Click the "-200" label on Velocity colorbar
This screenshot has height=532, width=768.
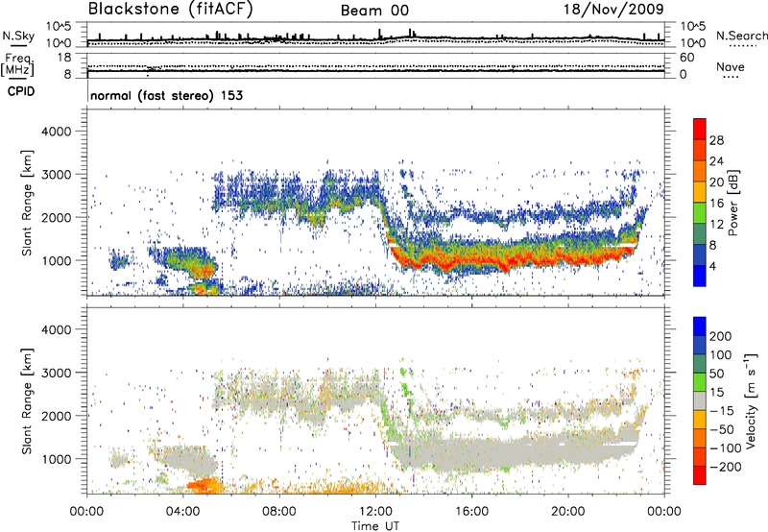(x=725, y=467)
